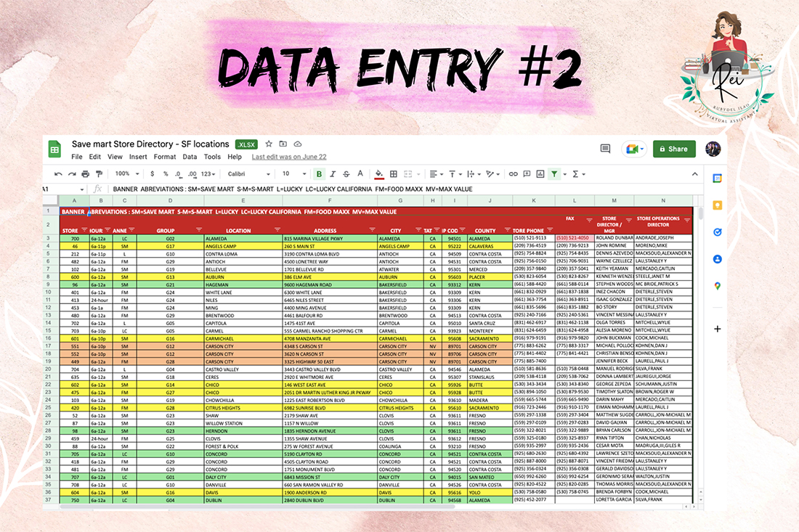Open Google Maps side panel

[x=718, y=286]
